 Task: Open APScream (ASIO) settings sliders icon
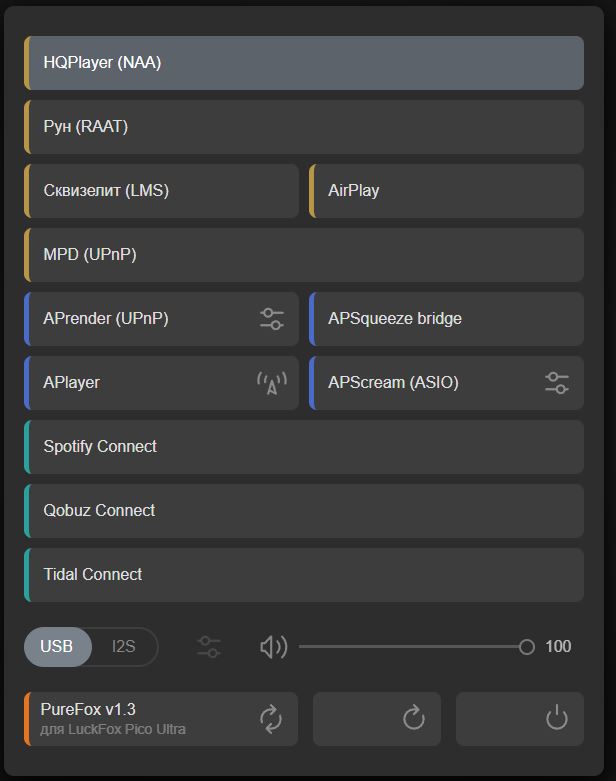(556, 383)
